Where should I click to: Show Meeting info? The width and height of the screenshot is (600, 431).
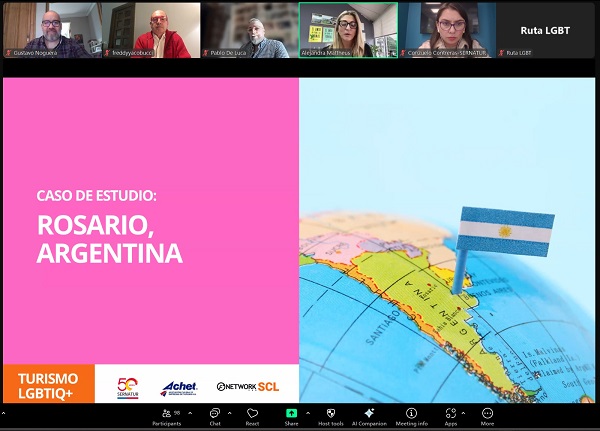[411, 414]
